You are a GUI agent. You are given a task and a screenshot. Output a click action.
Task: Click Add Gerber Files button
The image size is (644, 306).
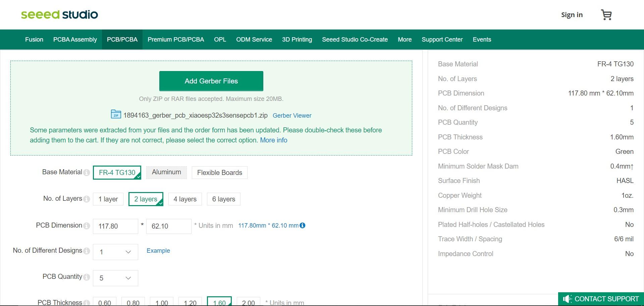pyautogui.click(x=211, y=81)
